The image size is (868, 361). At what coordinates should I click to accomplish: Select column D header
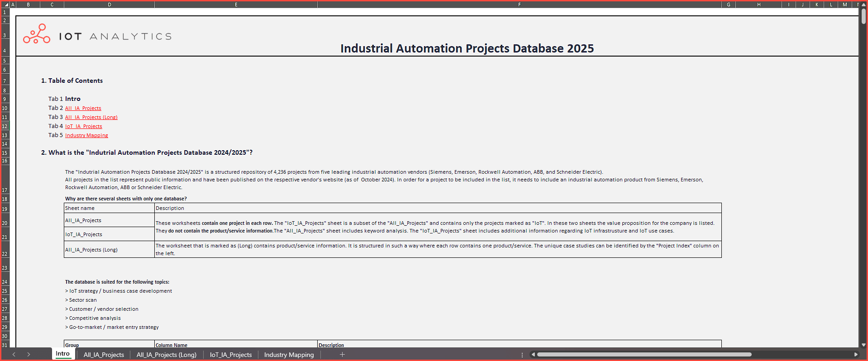pos(110,5)
